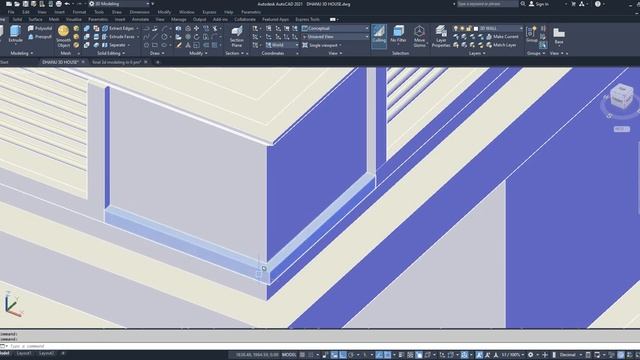Select the Move Gizmo tool

(x=419, y=36)
